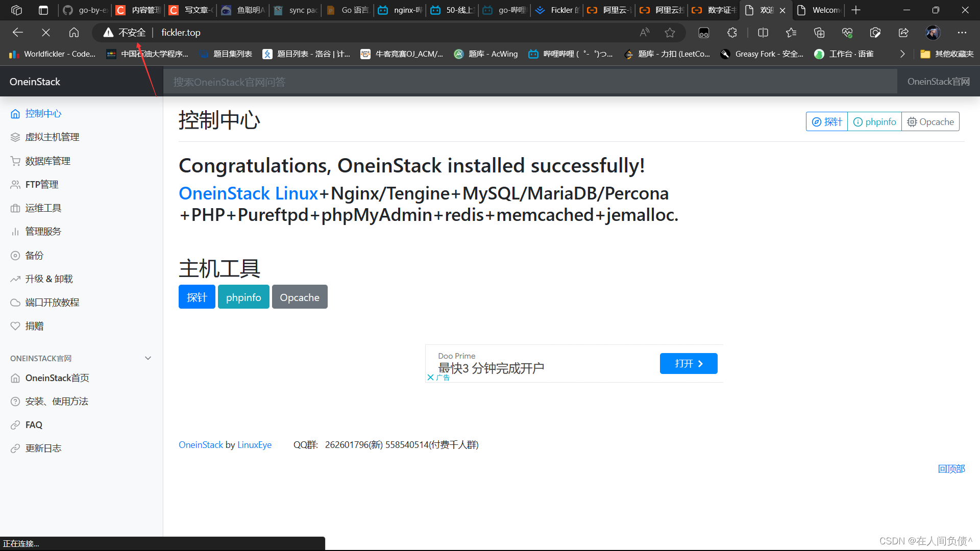The height and width of the screenshot is (551, 980).
Task: Open the favorites list
Action: (791, 33)
